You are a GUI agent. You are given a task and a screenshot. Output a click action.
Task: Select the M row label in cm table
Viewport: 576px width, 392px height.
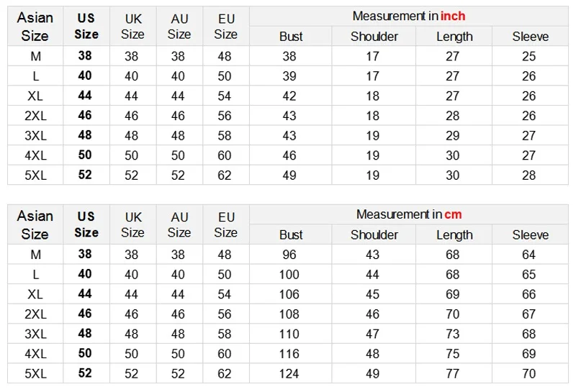point(35,255)
